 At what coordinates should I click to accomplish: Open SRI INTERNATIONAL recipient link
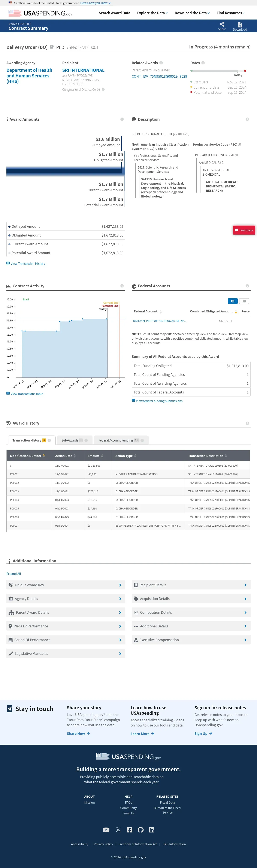[x=84, y=70]
